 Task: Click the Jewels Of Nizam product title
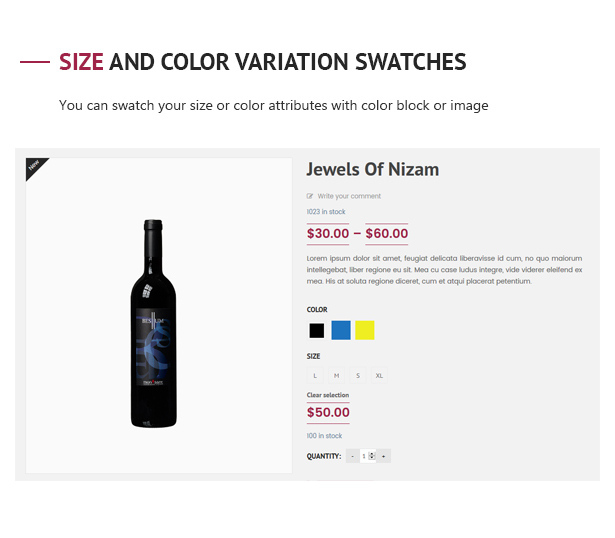373,169
